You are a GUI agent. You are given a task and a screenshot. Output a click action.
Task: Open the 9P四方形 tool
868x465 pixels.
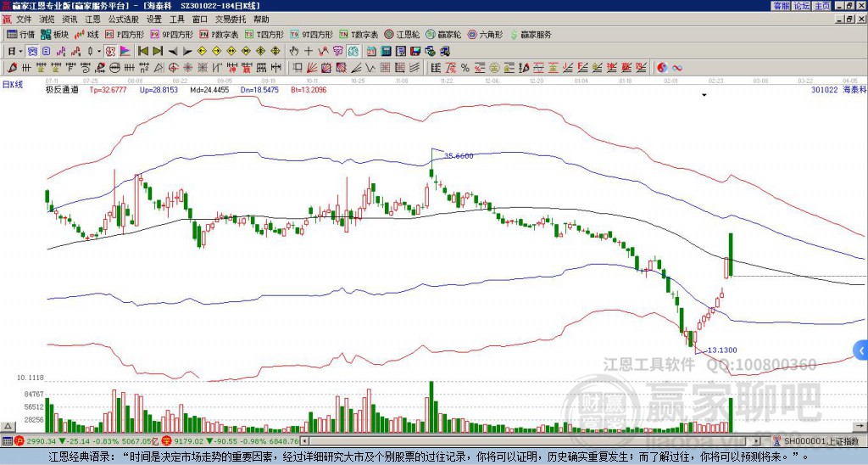pos(172,34)
